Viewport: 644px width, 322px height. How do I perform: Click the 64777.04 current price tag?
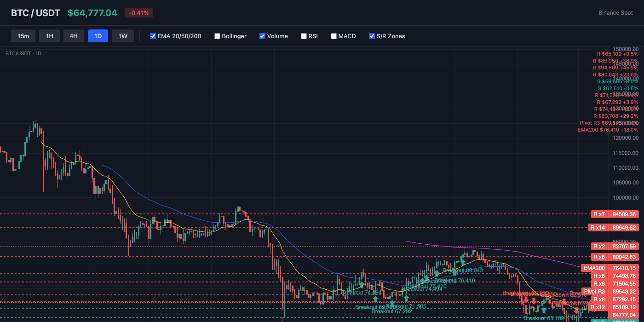click(x=623, y=315)
